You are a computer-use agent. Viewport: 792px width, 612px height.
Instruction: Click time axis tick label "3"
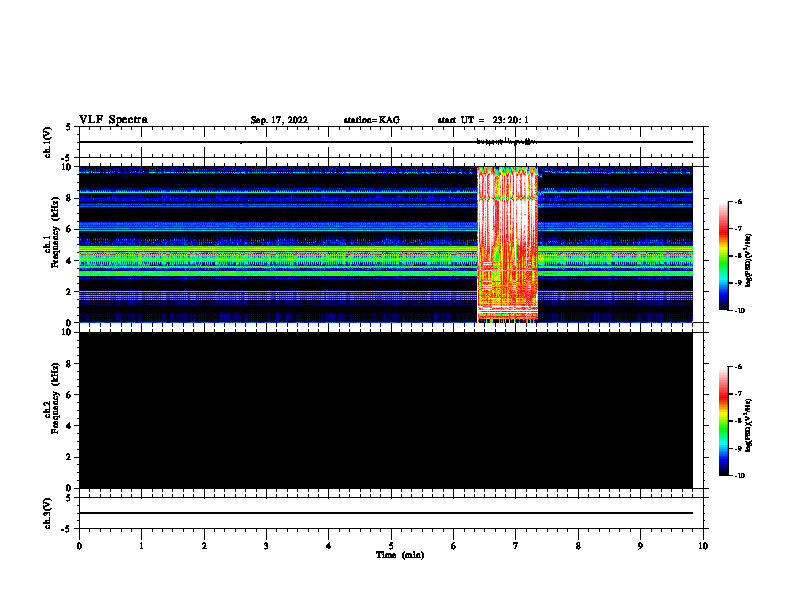click(x=266, y=546)
